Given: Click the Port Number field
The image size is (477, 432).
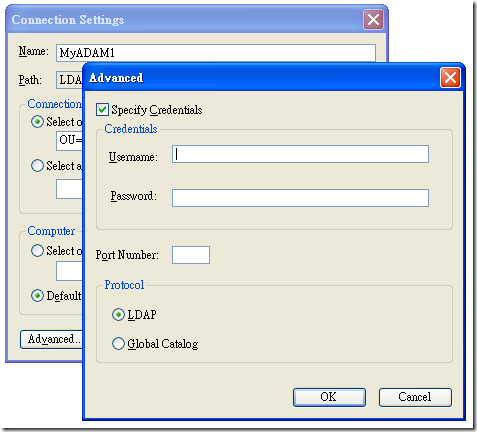Looking at the screenshot, I should point(191,255).
